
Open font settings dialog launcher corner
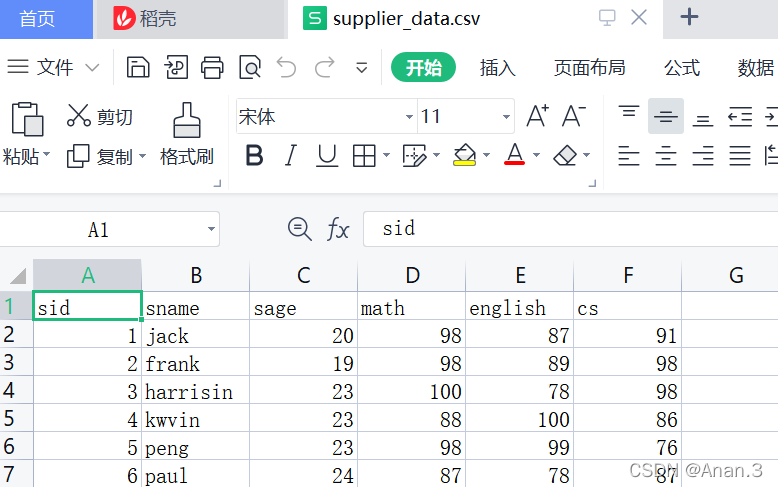592,183
